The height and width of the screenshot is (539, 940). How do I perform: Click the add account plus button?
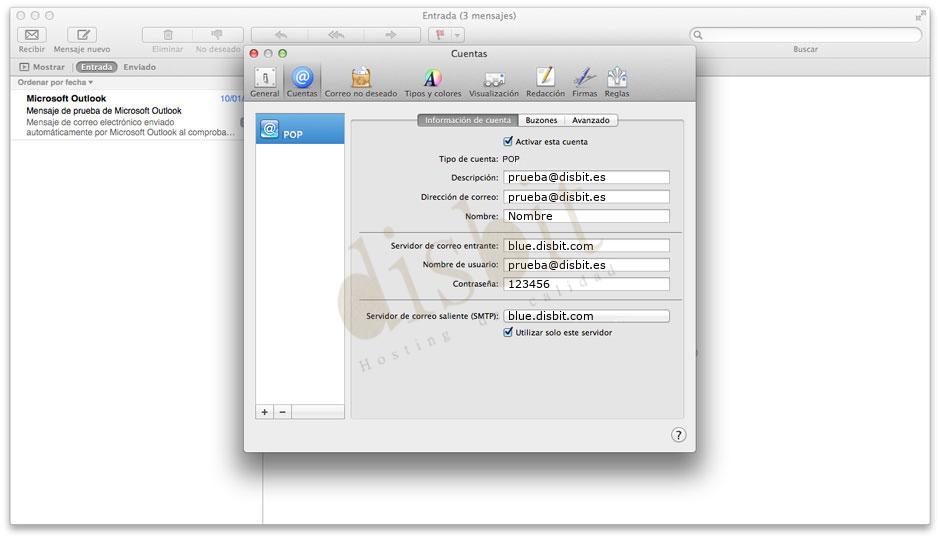(x=265, y=412)
